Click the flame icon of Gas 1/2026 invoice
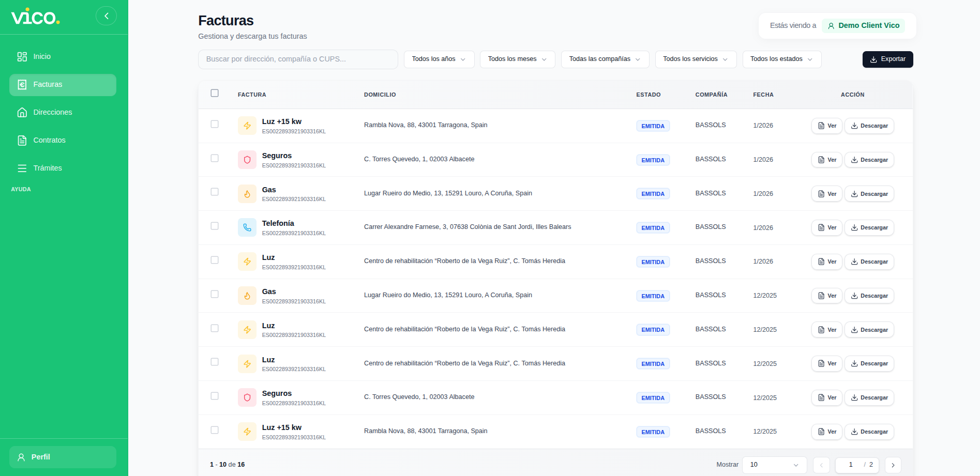Screen dimensions: 980x476 pos(247,194)
